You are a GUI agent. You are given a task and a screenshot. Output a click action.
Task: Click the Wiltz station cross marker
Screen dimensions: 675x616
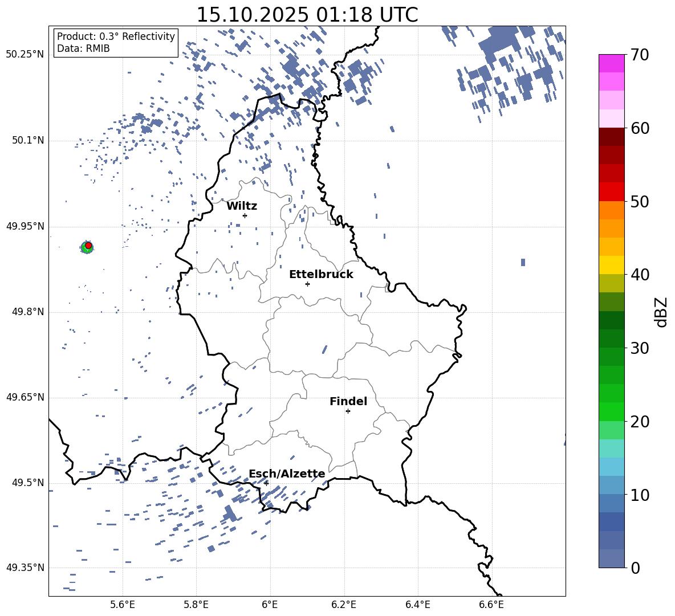click(x=245, y=215)
